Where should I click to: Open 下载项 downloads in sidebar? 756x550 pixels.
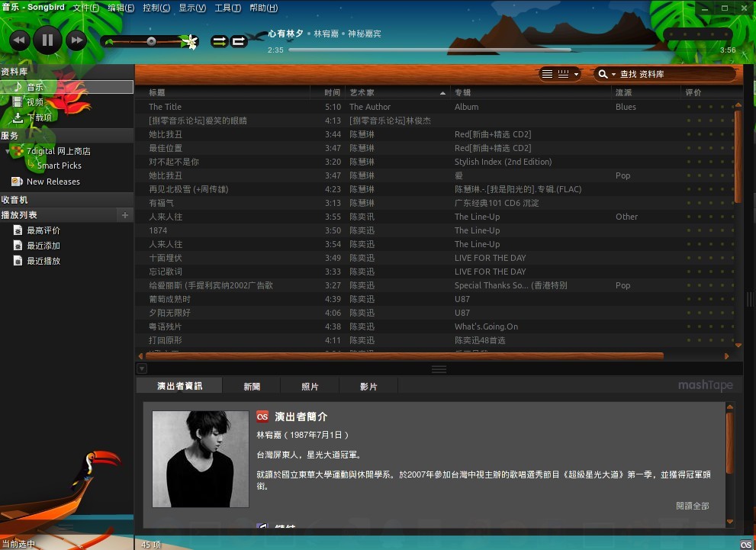(39, 117)
